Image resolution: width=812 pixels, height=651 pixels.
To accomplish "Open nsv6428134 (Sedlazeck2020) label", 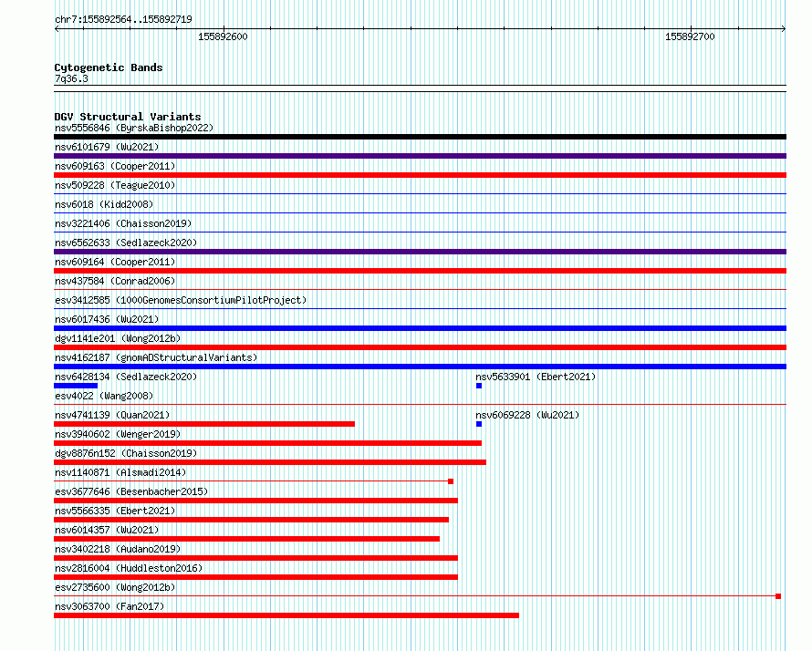I will tap(126, 377).
